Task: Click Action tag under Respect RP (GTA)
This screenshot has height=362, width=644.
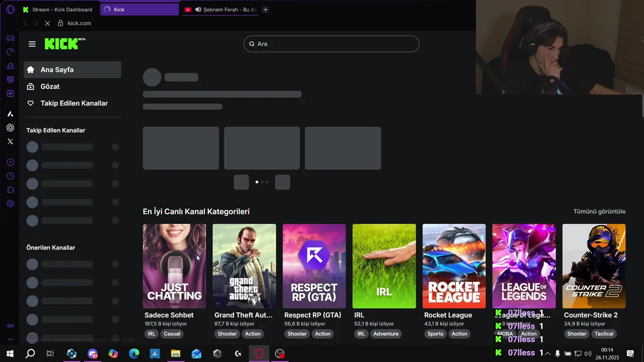Action: (323, 334)
